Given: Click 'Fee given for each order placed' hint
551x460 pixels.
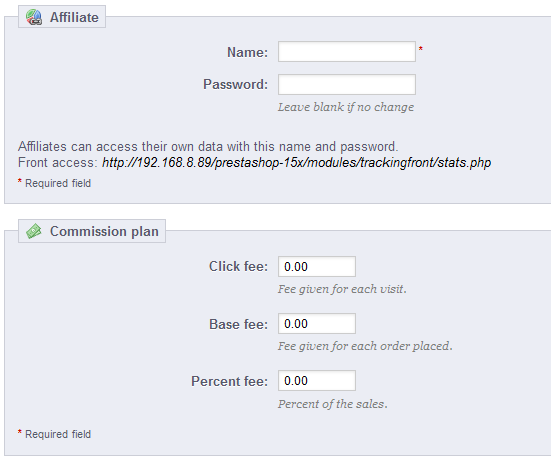Looking at the screenshot, I should pyautogui.click(x=365, y=346).
